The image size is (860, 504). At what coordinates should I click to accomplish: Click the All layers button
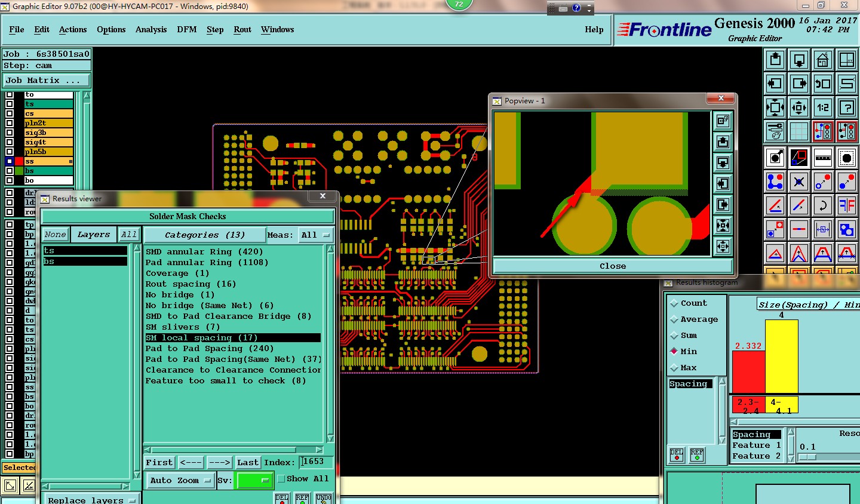129,235
